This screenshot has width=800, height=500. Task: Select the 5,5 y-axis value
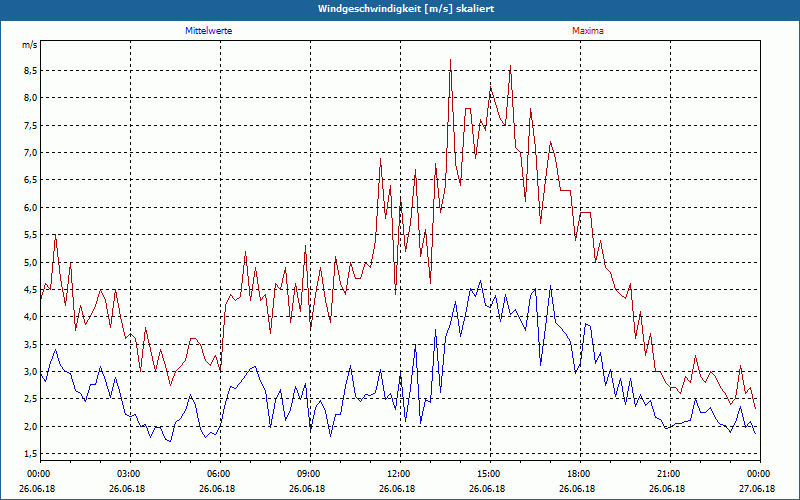[30, 235]
